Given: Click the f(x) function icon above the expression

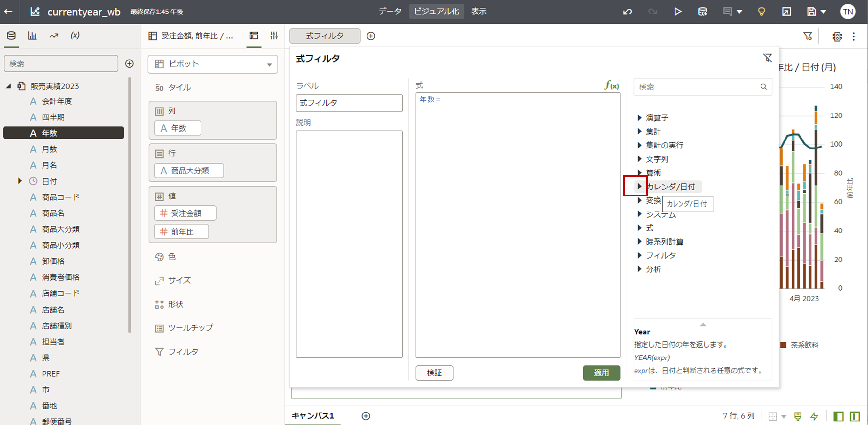Looking at the screenshot, I should point(611,85).
